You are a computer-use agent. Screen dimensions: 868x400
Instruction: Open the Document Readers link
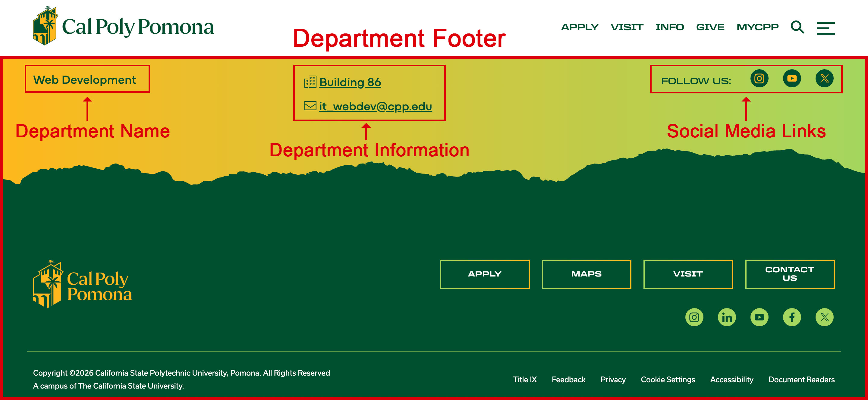pos(801,380)
